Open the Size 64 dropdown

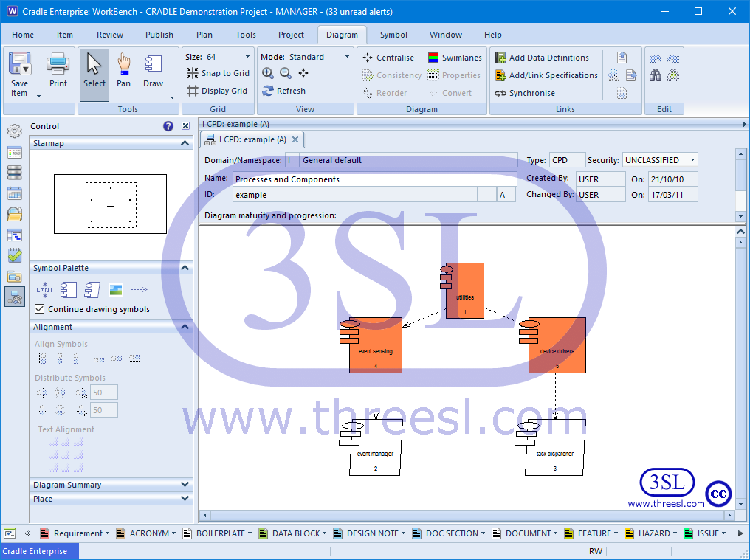point(247,56)
